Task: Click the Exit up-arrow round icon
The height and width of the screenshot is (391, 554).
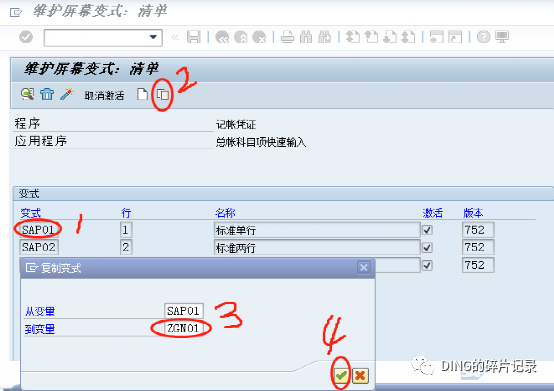Action: click(x=241, y=37)
